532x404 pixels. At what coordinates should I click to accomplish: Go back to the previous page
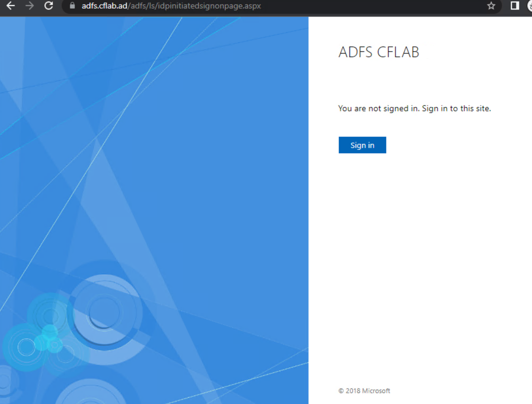point(11,6)
